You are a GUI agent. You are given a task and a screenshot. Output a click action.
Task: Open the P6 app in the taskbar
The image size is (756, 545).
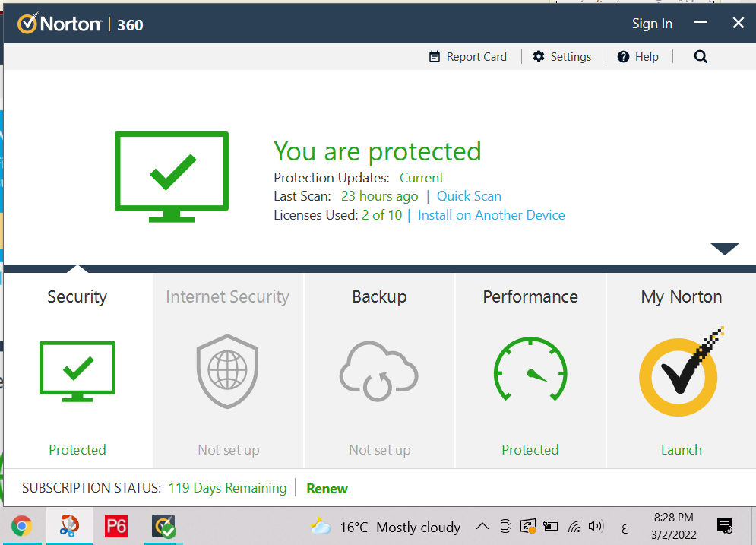pyautogui.click(x=116, y=526)
